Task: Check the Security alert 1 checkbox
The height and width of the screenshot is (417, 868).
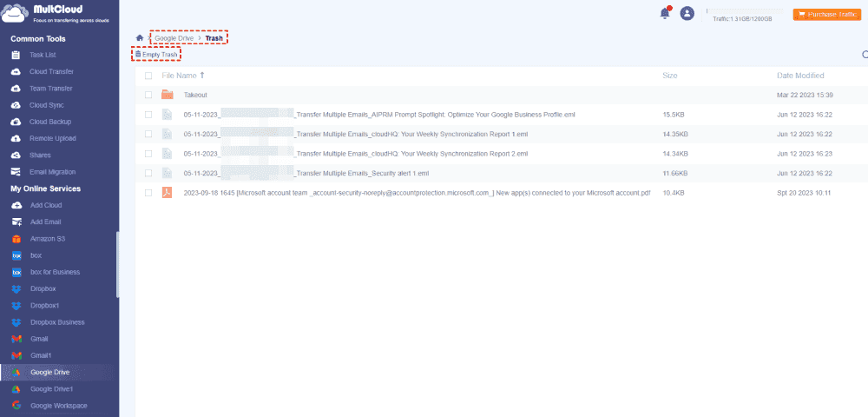Action: (x=148, y=173)
